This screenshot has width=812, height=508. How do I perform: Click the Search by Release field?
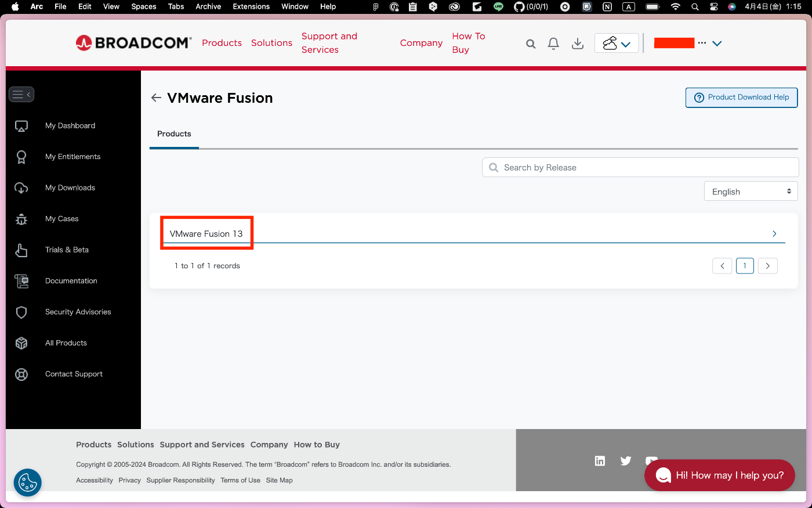tap(640, 167)
